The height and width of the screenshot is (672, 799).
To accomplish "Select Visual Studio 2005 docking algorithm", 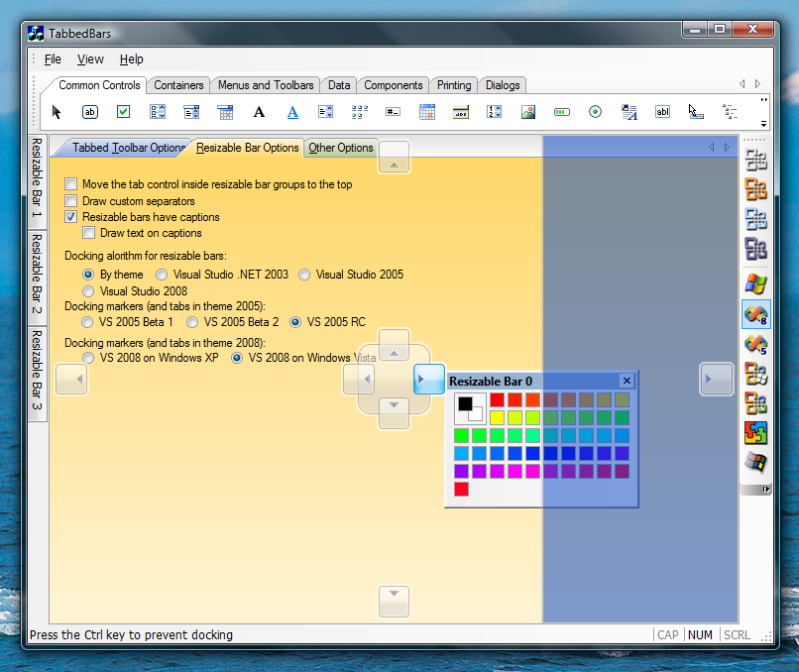I will (304, 275).
